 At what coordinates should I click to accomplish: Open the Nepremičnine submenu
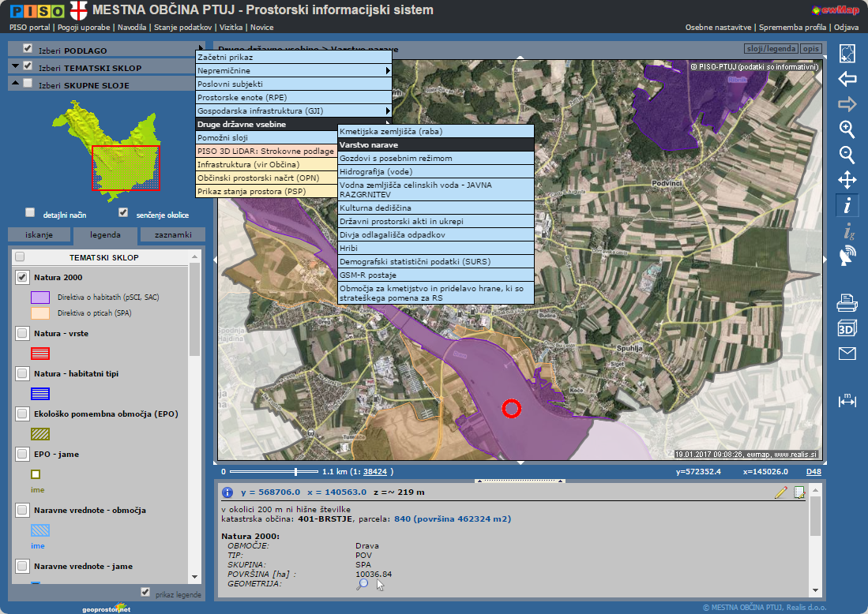(x=293, y=71)
